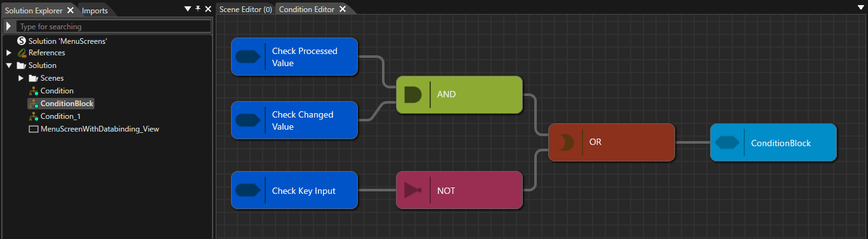Click the MenuScreenWithDatabinding_View file icon
The width and height of the screenshot is (868, 239).
pyautogui.click(x=34, y=129)
